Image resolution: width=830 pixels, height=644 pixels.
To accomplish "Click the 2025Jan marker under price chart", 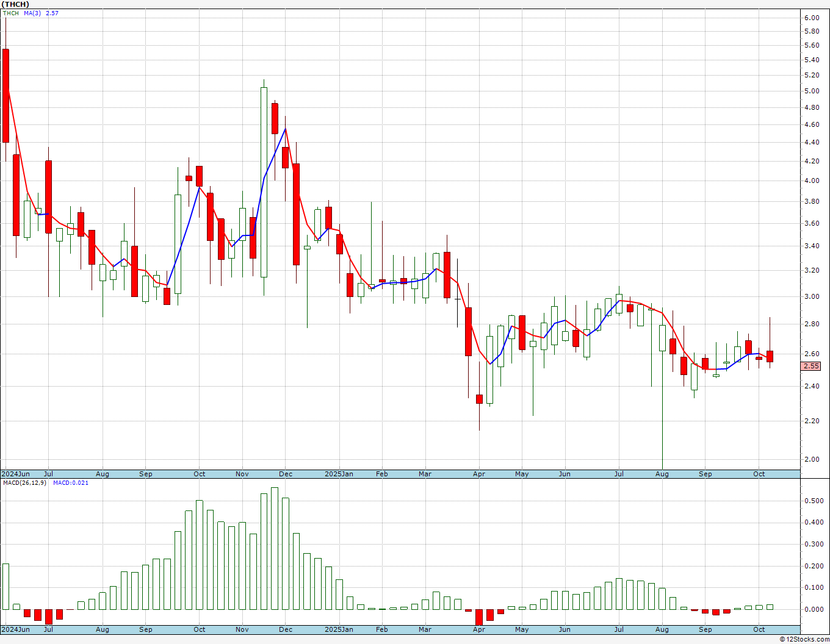I will click(339, 474).
